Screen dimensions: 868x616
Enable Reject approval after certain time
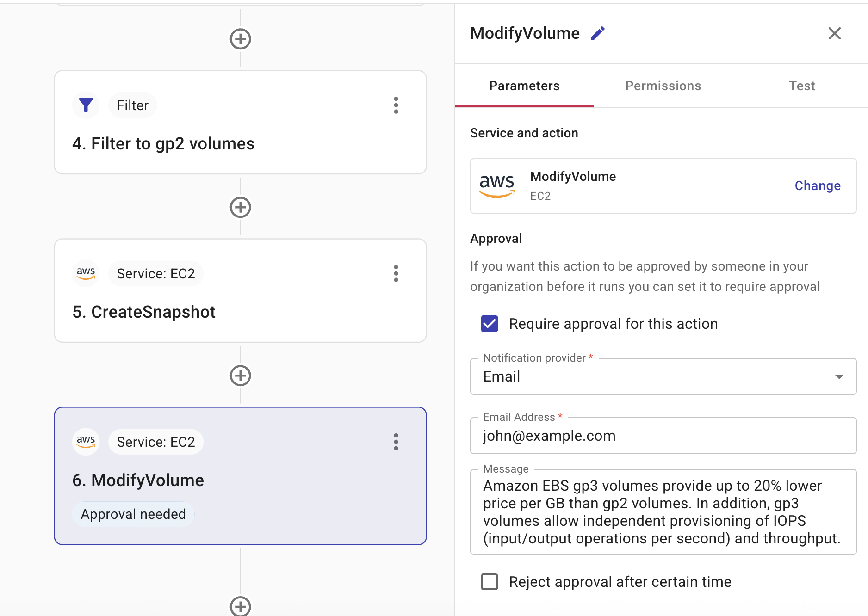click(x=489, y=582)
